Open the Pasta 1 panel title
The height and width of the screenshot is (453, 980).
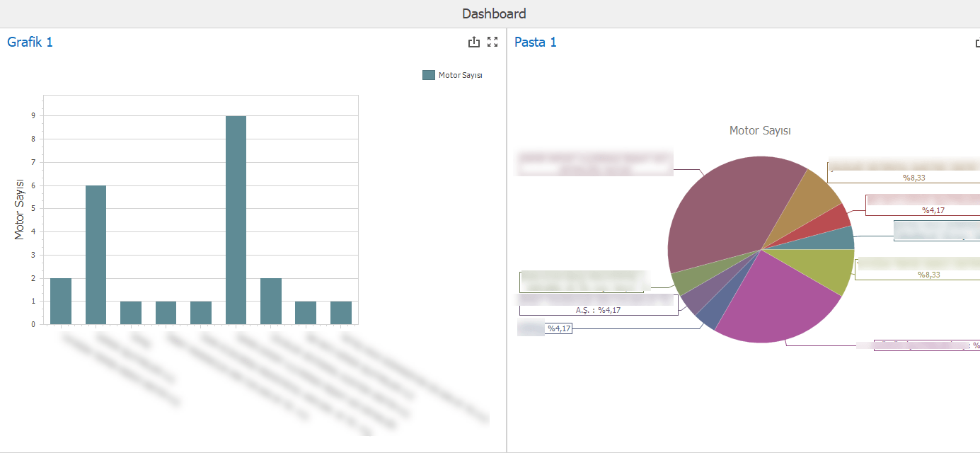(x=535, y=42)
